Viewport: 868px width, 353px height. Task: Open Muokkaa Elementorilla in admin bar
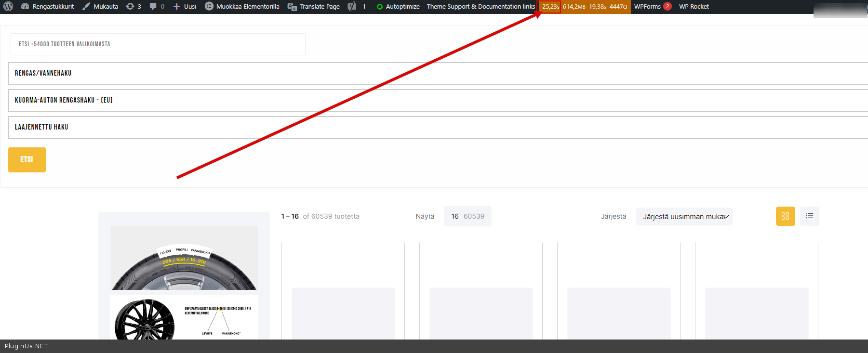(242, 7)
